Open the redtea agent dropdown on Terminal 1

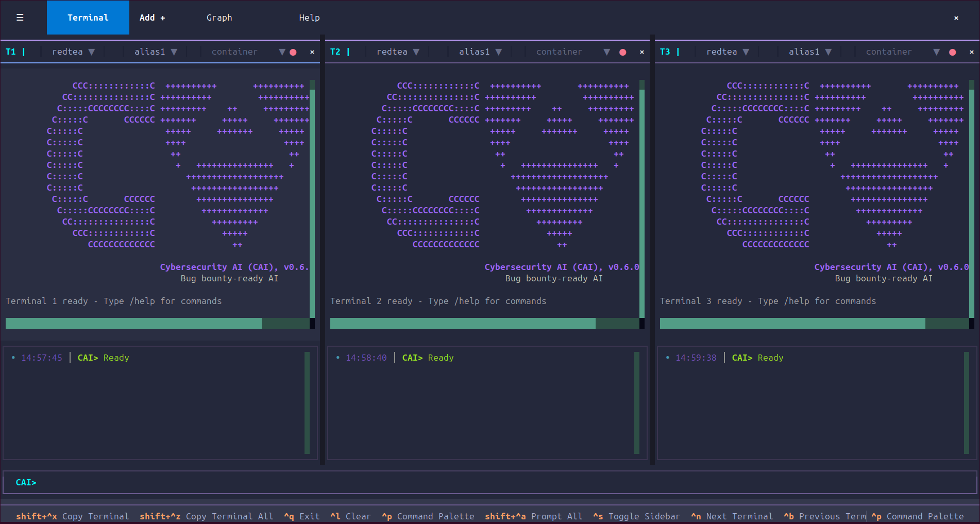point(73,52)
